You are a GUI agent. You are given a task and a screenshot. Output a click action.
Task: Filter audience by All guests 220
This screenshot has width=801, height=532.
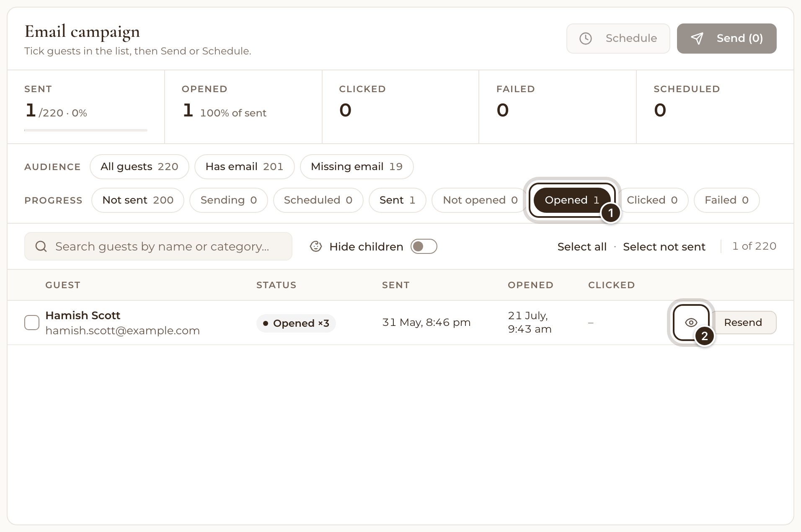point(140,167)
